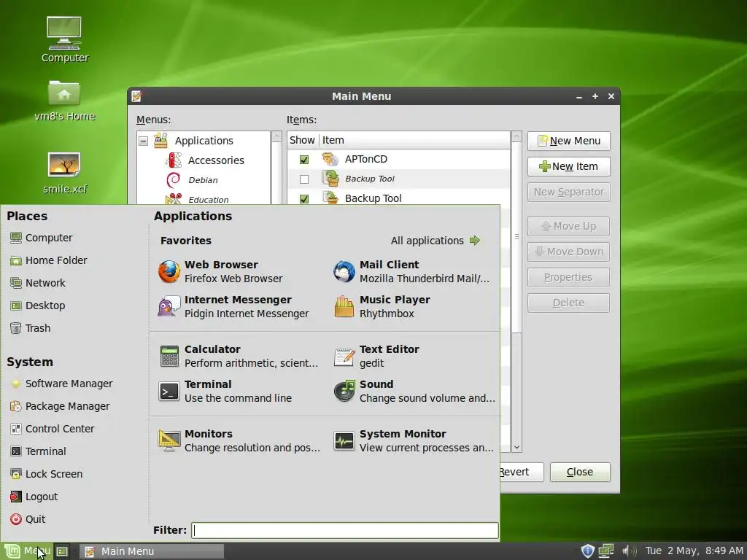Viewport: 747px width, 560px height.
Task: Launch Mozilla Thunderbird Mail Client
Action: [413, 271]
